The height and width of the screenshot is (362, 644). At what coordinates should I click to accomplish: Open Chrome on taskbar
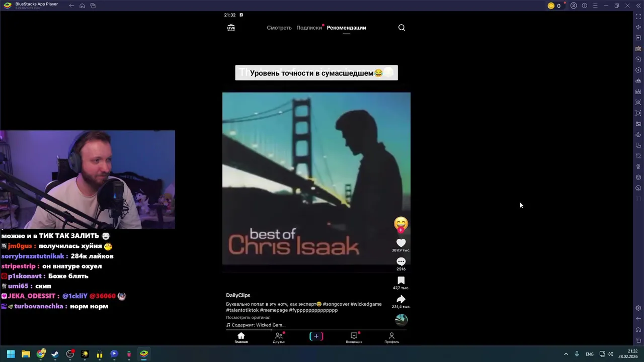pos(41,354)
